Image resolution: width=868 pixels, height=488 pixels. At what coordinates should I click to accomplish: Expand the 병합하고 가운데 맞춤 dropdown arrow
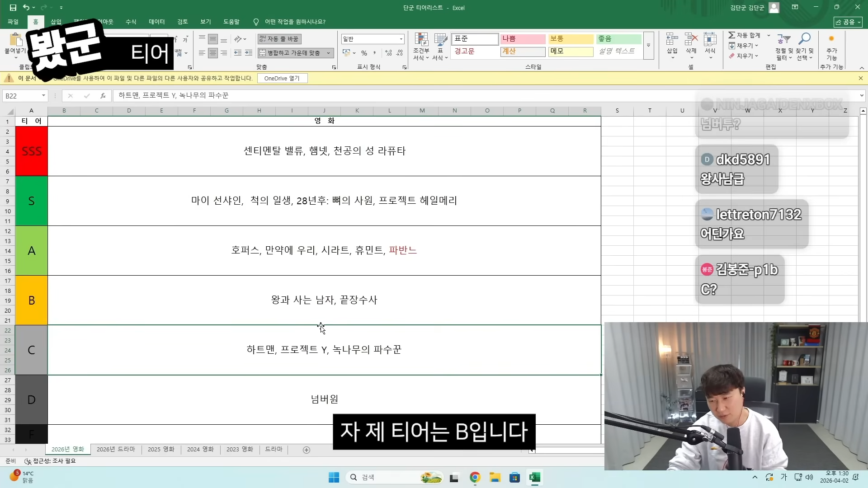329,53
